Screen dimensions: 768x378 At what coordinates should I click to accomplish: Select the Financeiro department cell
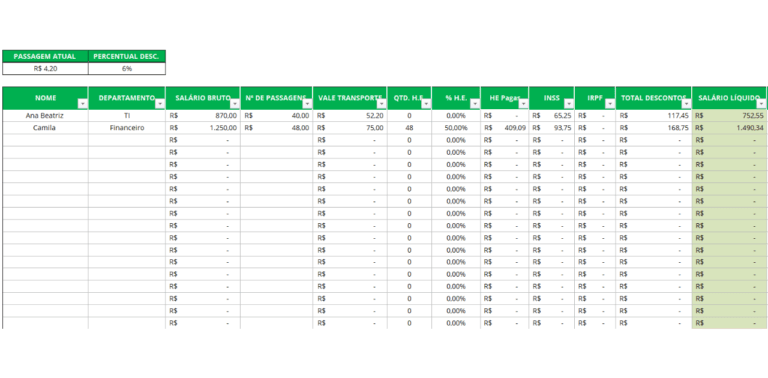point(127,128)
